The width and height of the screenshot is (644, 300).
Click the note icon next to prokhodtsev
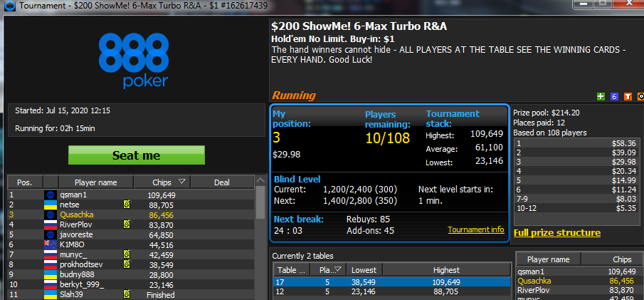click(127, 264)
